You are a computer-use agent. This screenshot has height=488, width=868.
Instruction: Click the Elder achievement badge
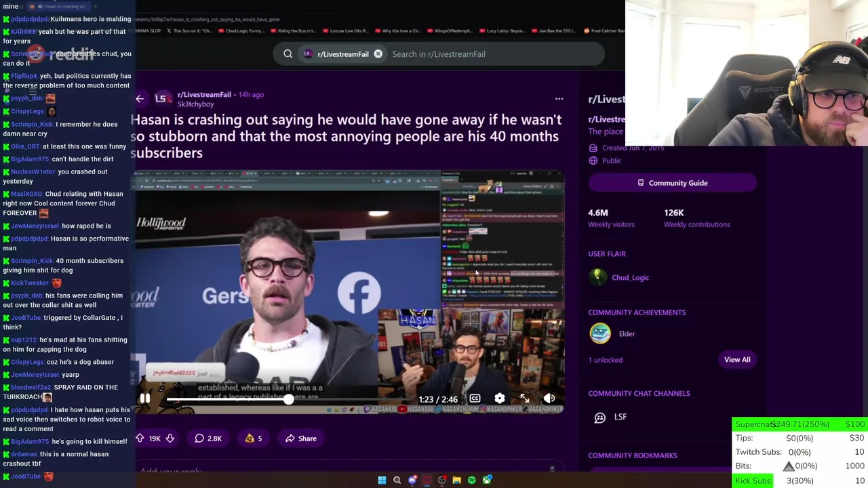pyautogui.click(x=600, y=333)
